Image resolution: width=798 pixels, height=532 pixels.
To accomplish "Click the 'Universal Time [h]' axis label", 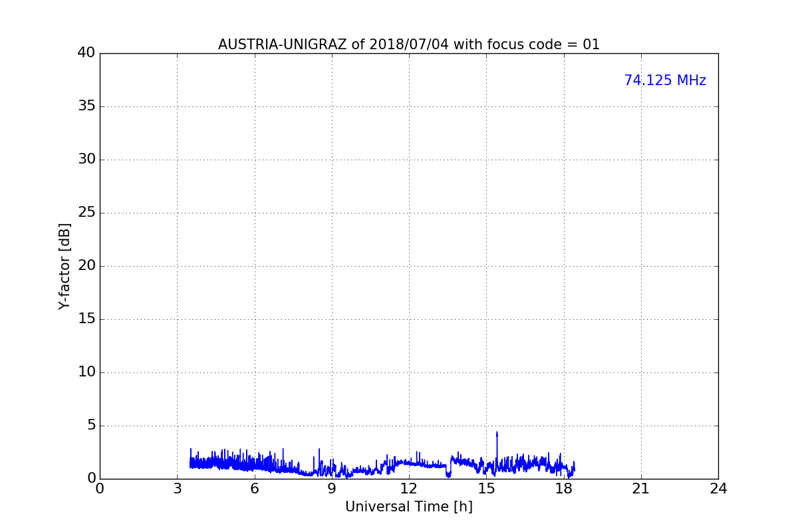I will pyautogui.click(x=409, y=507).
